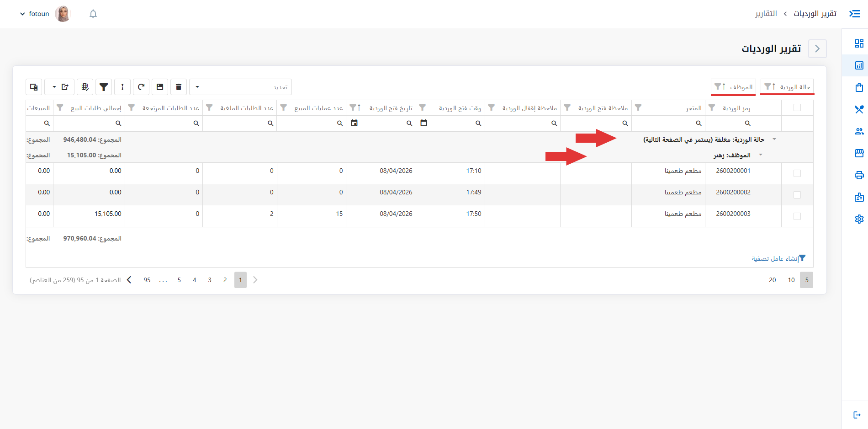868x429 pixels.
Task: Tick the checkbox for shift 2600200002
Action: pyautogui.click(x=797, y=195)
